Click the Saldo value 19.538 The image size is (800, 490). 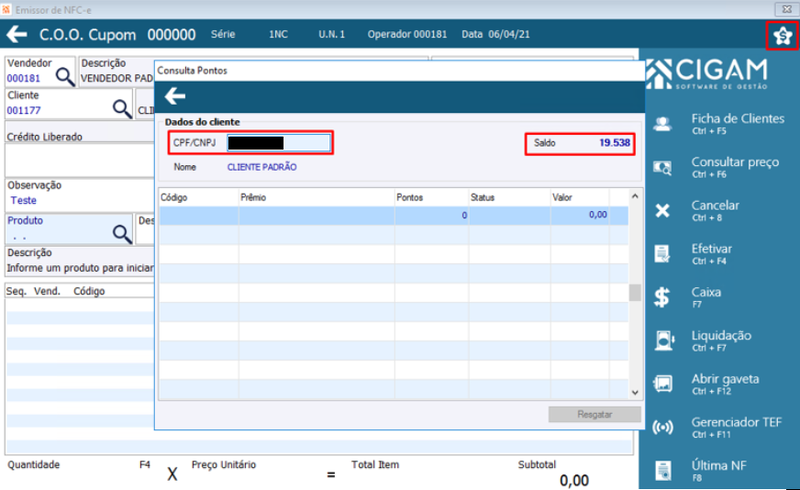[614, 143]
